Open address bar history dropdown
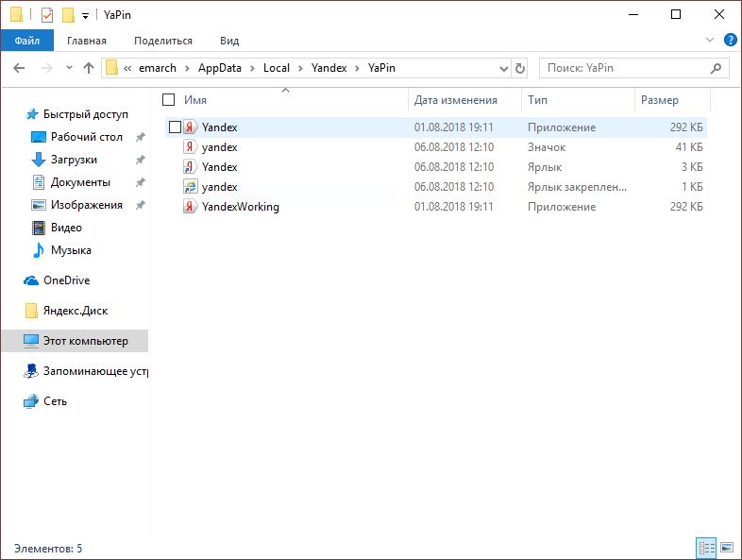 [503, 68]
